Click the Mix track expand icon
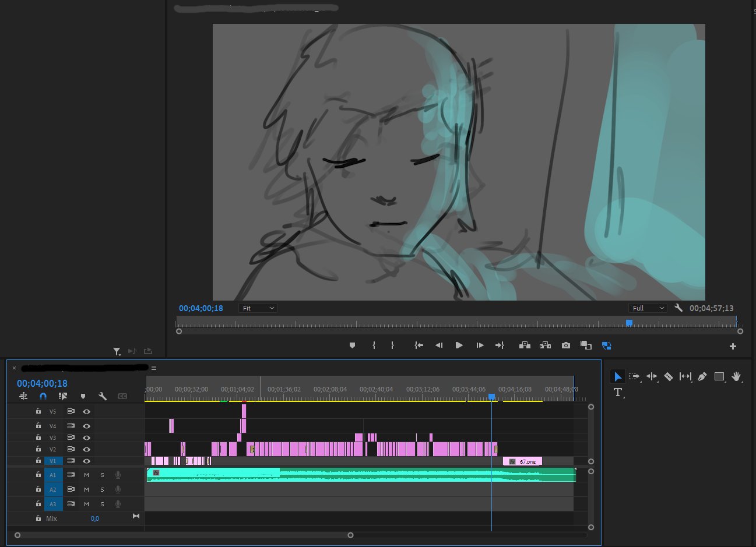Image resolution: width=756 pixels, height=547 pixels. point(136,516)
